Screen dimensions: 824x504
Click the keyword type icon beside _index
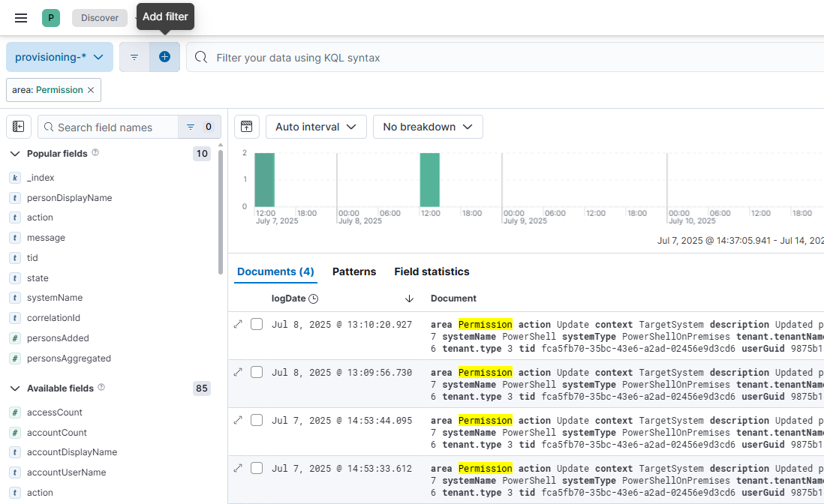click(x=15, y=178)
